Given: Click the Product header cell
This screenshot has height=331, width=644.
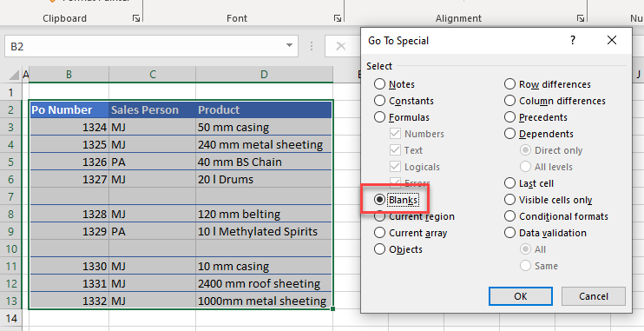Looking at the screenshot, I should click(264, 109).
